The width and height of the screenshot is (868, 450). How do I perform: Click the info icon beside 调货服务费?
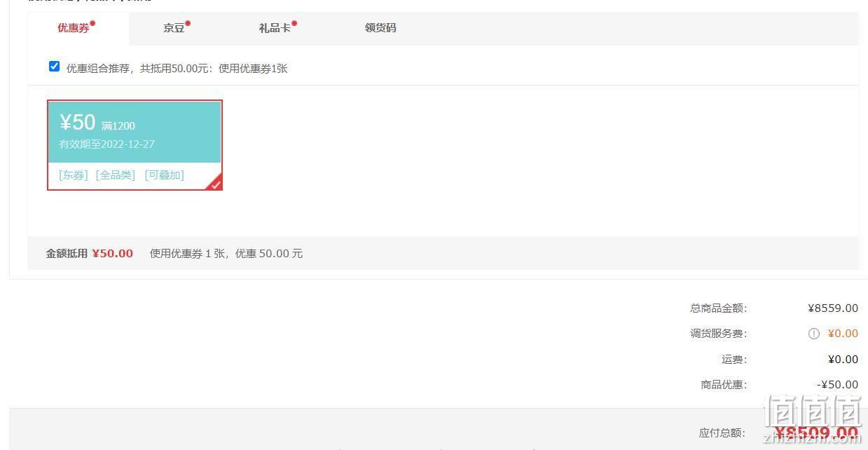pos(813,334)
